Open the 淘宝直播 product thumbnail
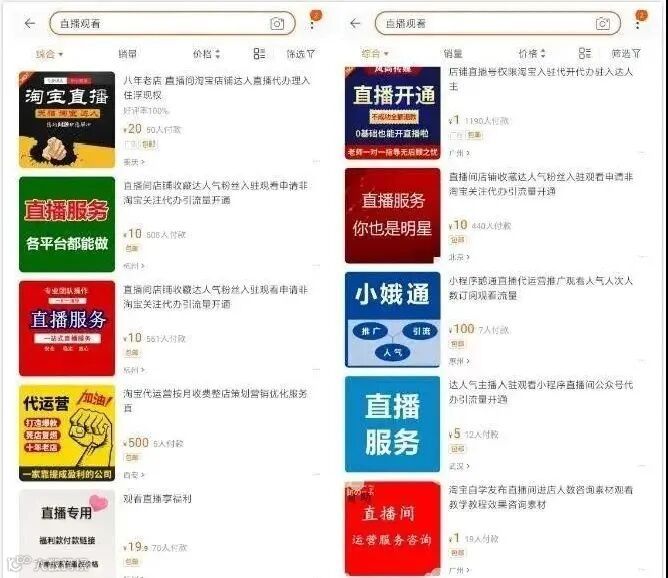The width and height of the screenshot is (668, 578). pos(67,120)
